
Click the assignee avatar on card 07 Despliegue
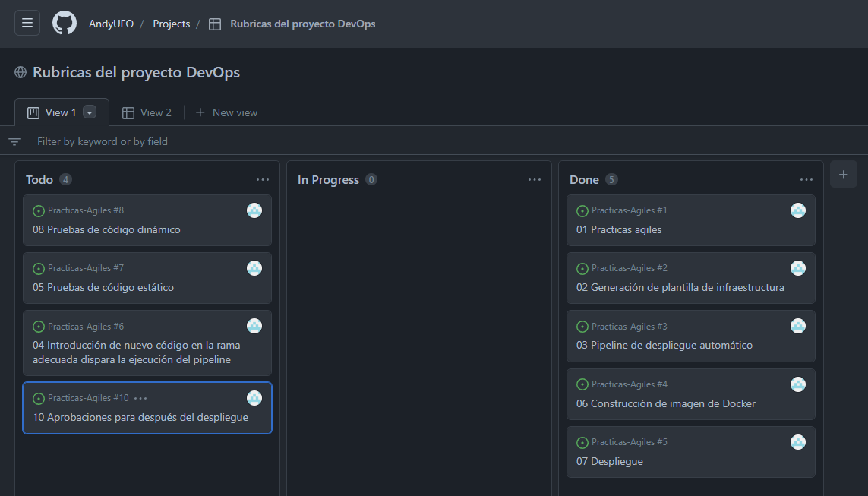pyautogui.click(x=798, y=441)
